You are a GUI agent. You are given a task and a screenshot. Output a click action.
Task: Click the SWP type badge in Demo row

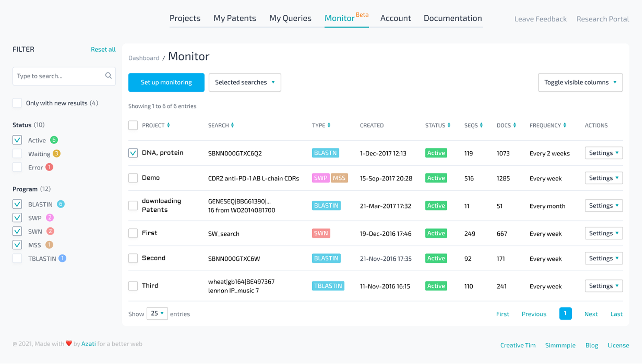click(x=320, y=178)
